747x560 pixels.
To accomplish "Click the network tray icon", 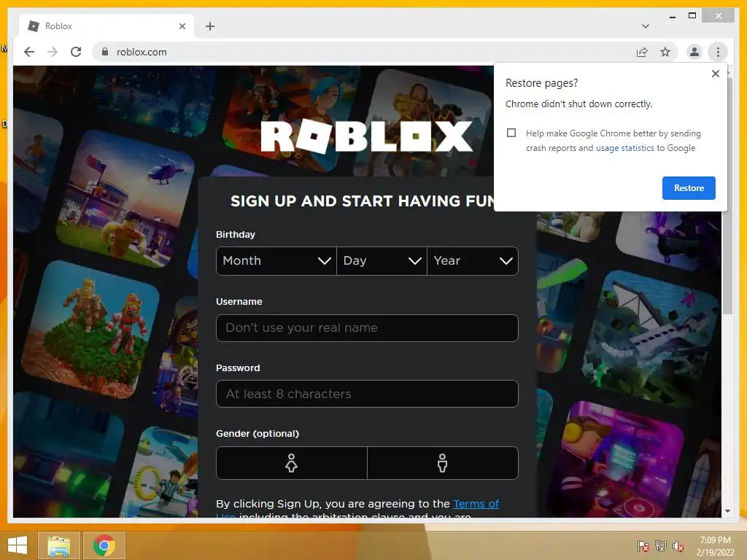I will coord(661,545).
